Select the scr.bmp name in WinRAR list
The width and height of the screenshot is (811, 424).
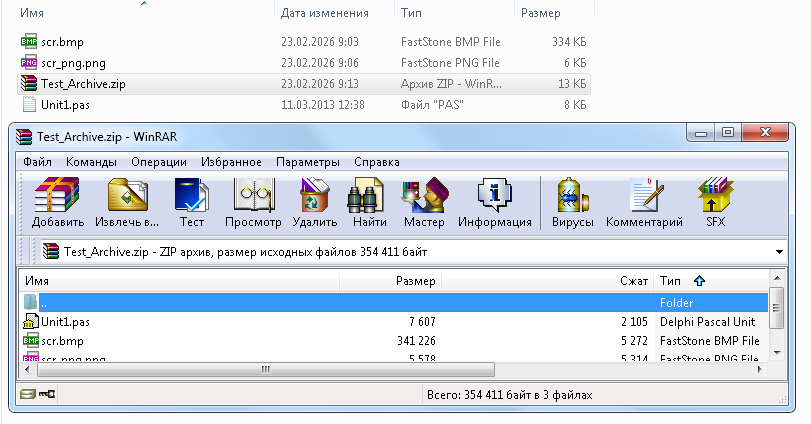click(62, 341)
